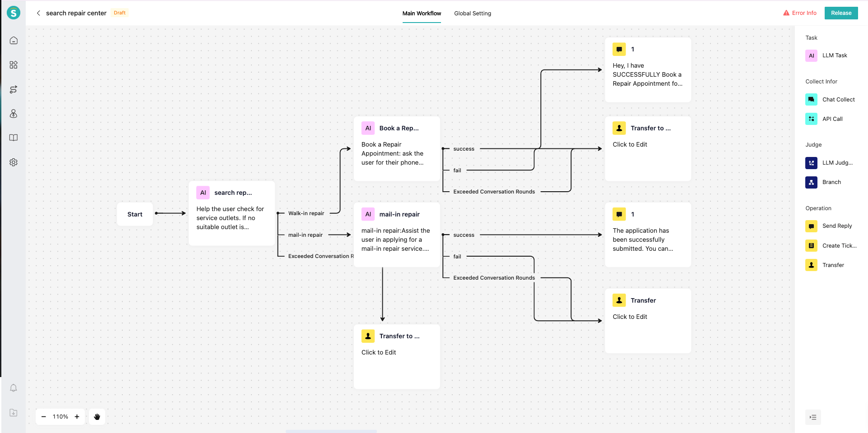Open notifications bell in the sidebar

coord(14,388)
